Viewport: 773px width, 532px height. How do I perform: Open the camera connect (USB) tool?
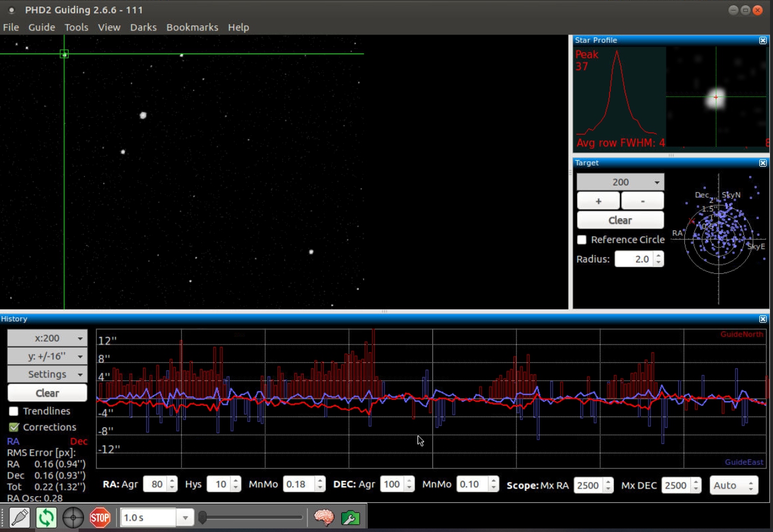tap(20, 517)
